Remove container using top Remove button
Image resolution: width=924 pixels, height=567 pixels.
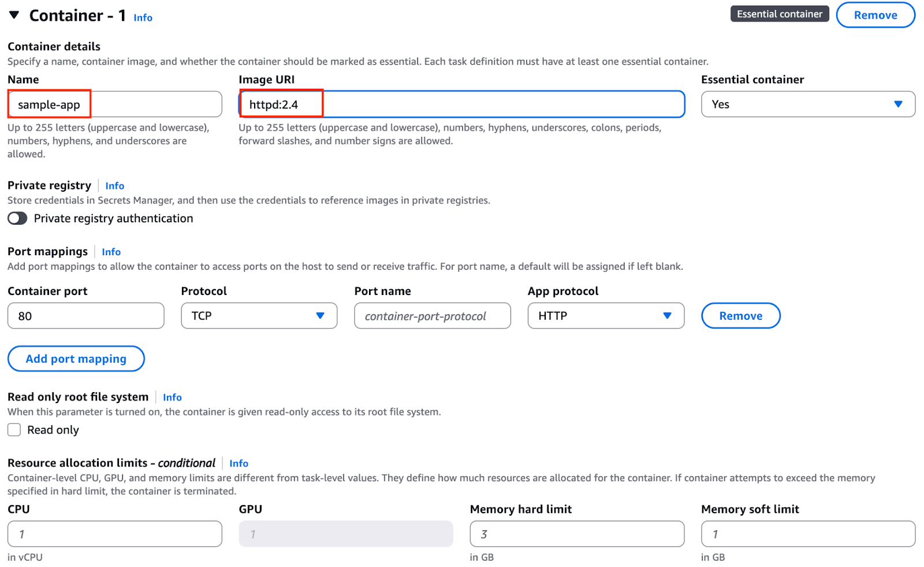click(875, 15)
